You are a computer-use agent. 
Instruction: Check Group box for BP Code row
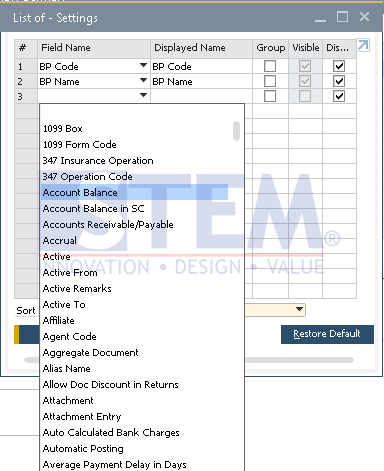click(270, 66)
